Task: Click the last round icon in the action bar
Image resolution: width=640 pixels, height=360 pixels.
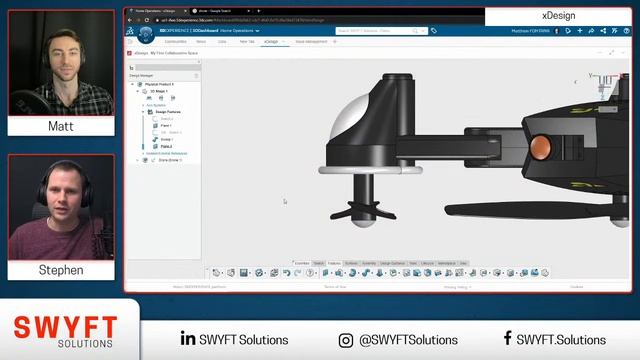Action: [x=545, y=273]
